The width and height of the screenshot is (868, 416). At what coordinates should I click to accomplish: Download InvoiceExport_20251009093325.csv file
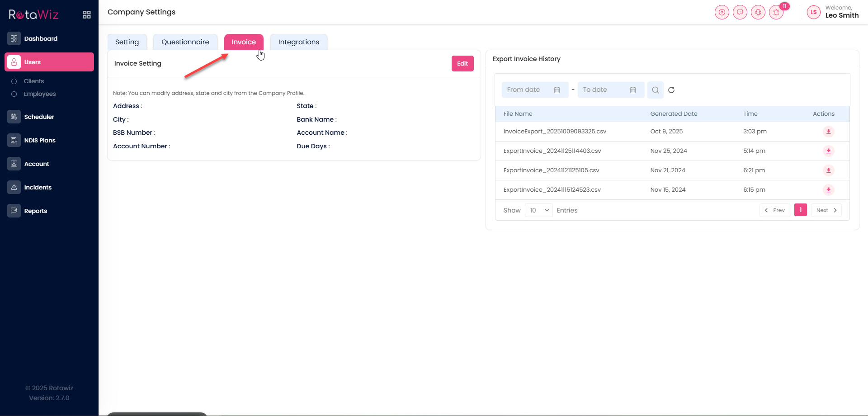point(828,132)
